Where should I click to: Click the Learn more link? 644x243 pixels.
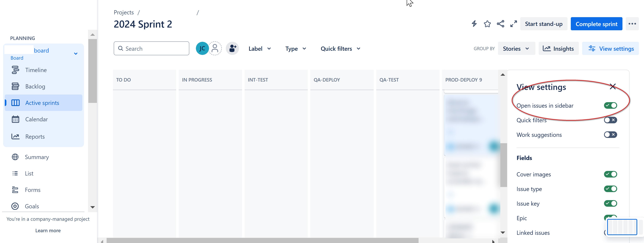pyautogui.click(x=48, y=231)
